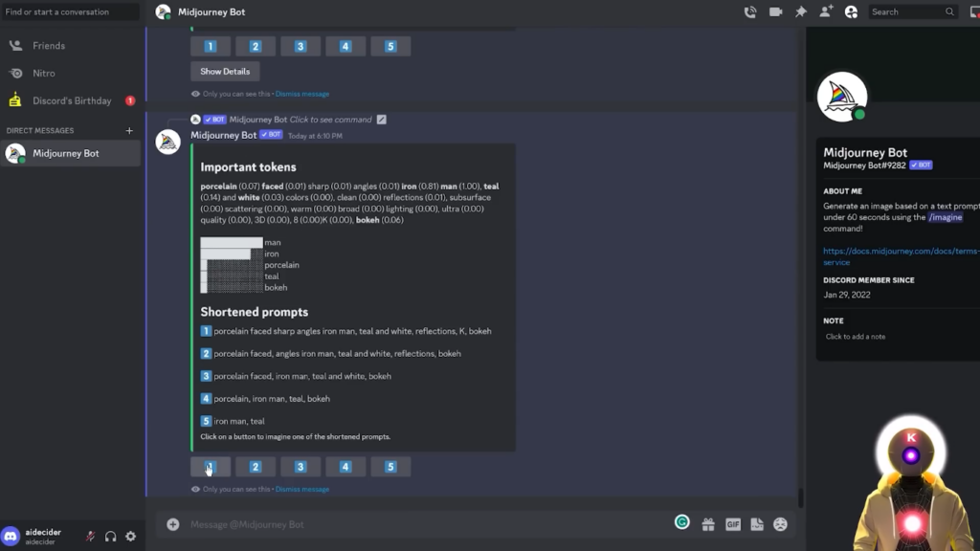This screenshot has height=551, width=980.
Task: Click Midjourney Bot username in message
Action: click(x=224, y=135)
